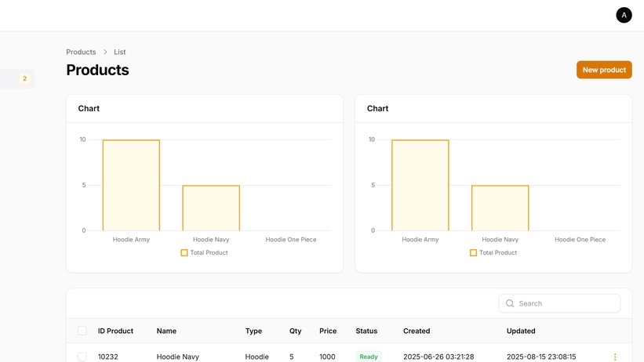Click the breadcrumb chevron separator
This screenshot has height=362, width=644.
[105, 52]
